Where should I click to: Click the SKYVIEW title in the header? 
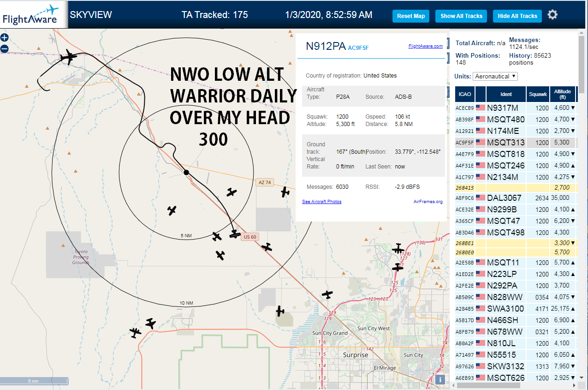point(91,15)
